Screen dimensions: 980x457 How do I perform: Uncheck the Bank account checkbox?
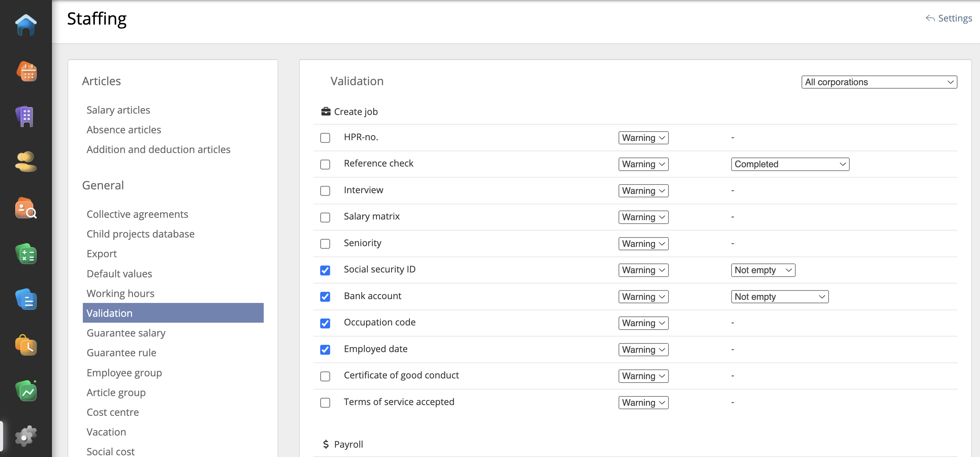click(325, 297)
